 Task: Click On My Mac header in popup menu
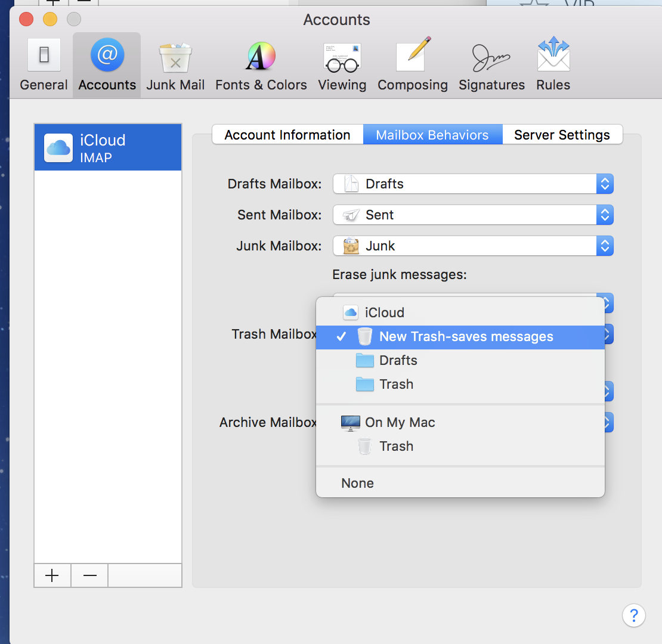460,422
